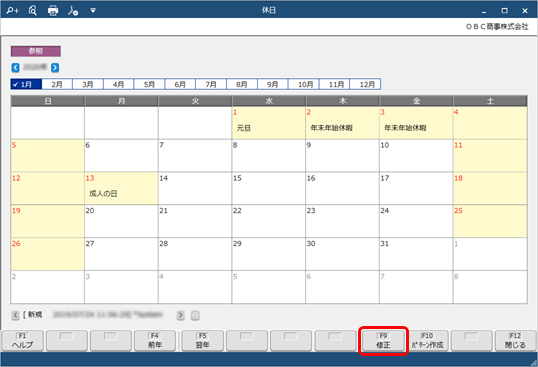Screen dimensions: 538x367
Task: Select the Sunday January 26 cell
Action: [x=47, y=254]
